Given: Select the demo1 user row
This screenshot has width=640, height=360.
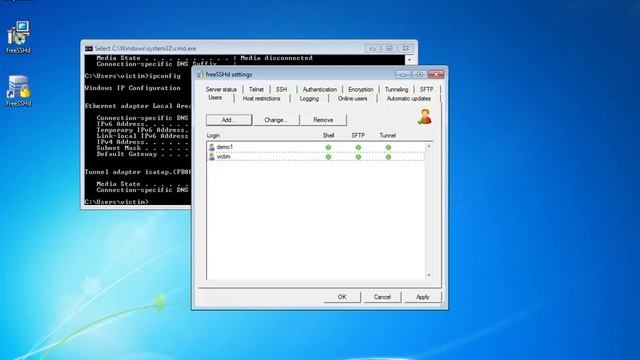Looking at the screenshot, I should point(316,147).
